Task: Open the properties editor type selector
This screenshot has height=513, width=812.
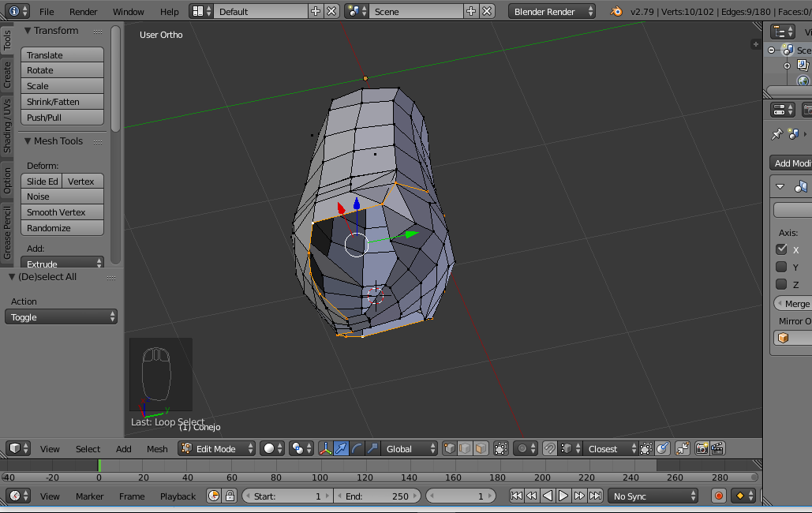Action: (783, 110)
